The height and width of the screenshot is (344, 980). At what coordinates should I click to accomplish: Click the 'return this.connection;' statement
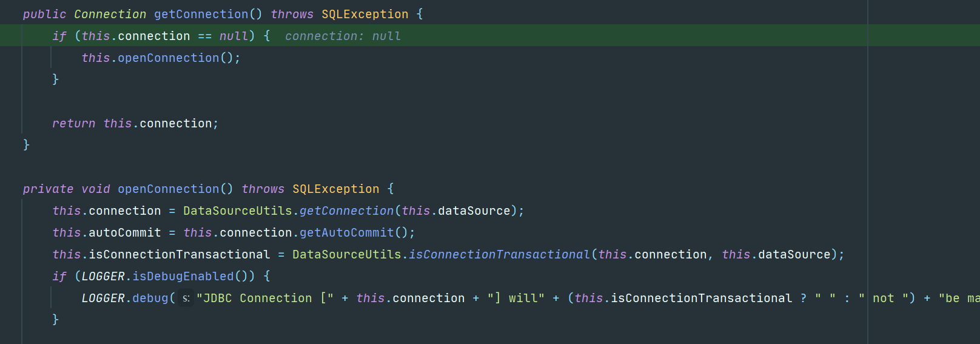135,123
